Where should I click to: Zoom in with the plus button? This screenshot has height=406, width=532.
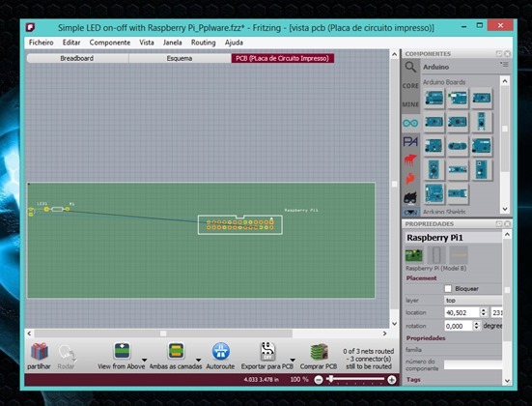pos(392,380)
